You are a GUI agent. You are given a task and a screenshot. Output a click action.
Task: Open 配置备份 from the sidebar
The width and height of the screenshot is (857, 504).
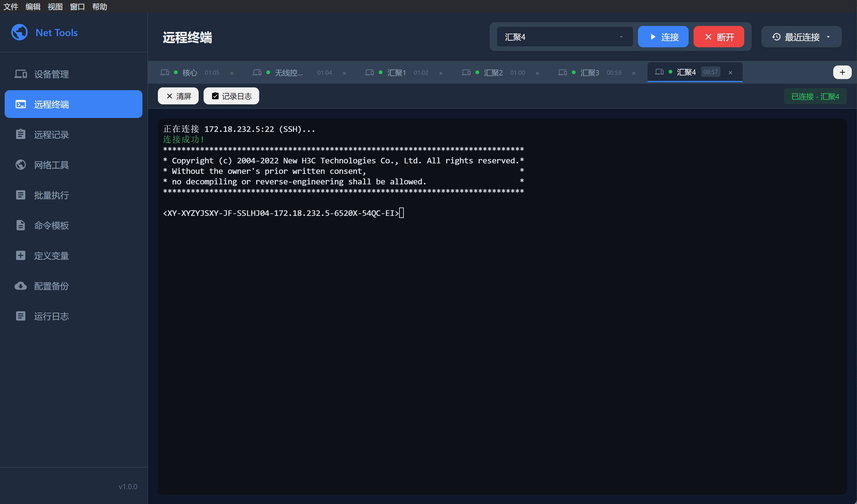click(x=50, y=286)
